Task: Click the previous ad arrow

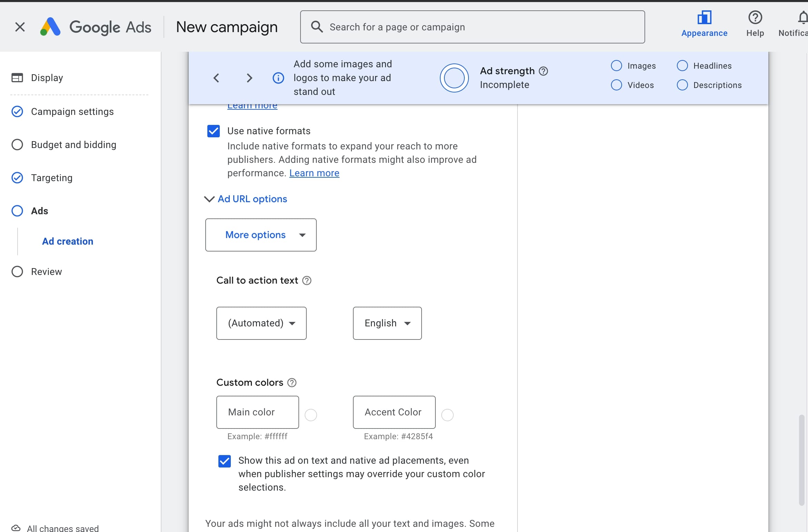Action: tap(216, 78)
